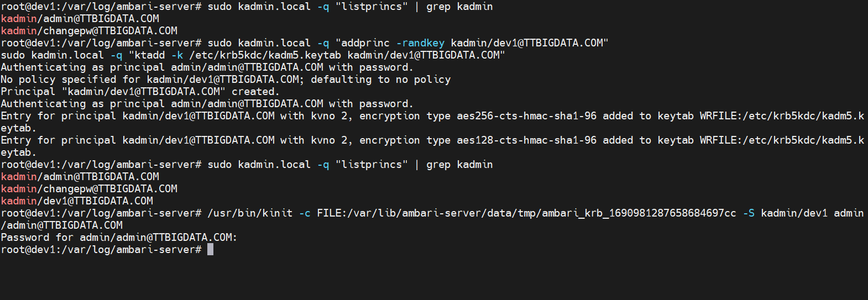
Task: Click the "defaulting to no policy" text
Action: [x=380, y=80]
